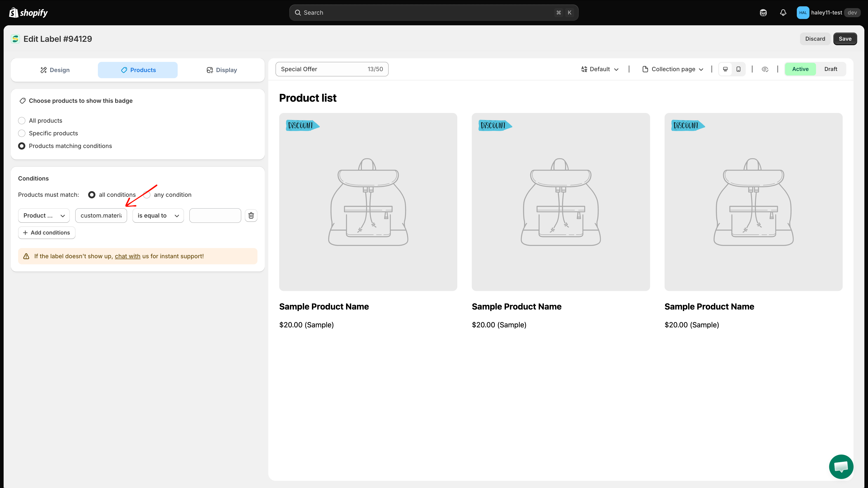Choose the any condition match option
Viewport: 868px width, 488px height.
click(x=147, y=195)
